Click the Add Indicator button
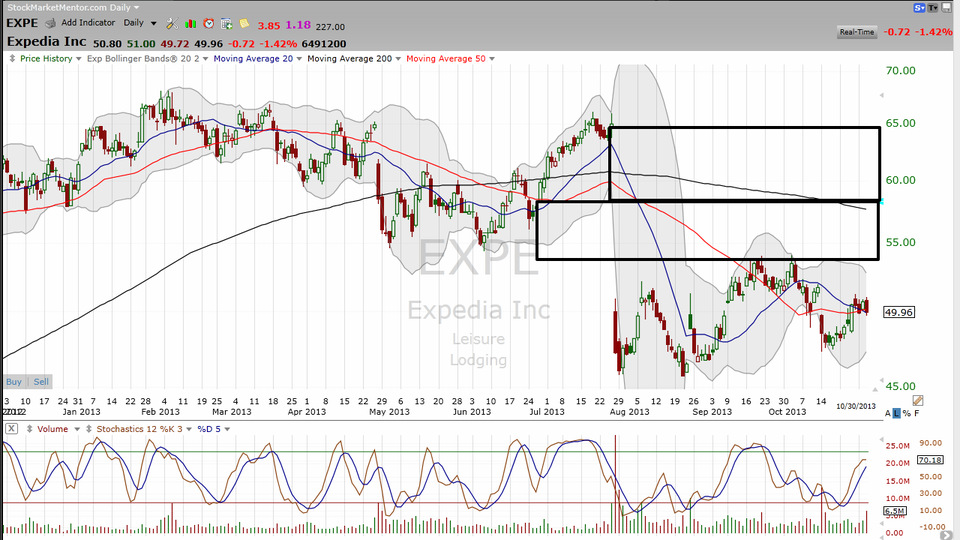Image resolution: width=960 pixels, height=540 pixels. pyautogui.click(x=88, y=23)
